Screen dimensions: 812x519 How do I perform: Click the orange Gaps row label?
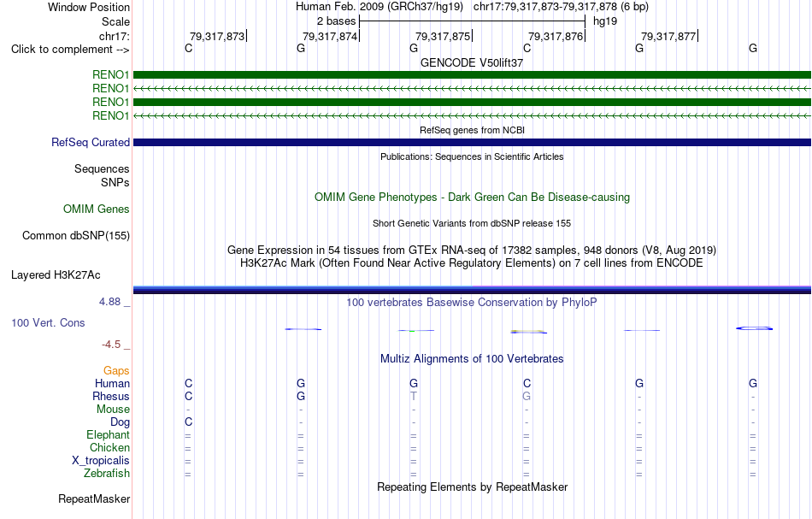116,370
